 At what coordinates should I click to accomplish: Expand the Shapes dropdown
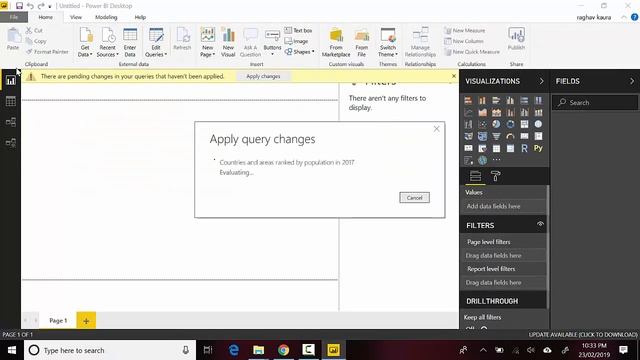(300, 52)
